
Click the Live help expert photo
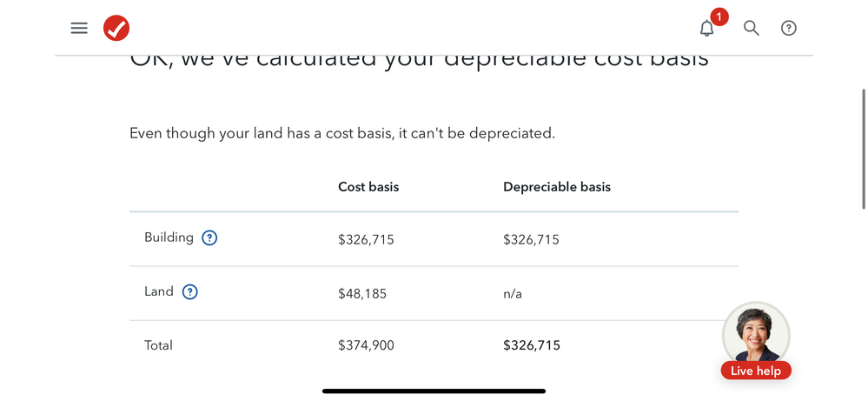tap(756, 333)
